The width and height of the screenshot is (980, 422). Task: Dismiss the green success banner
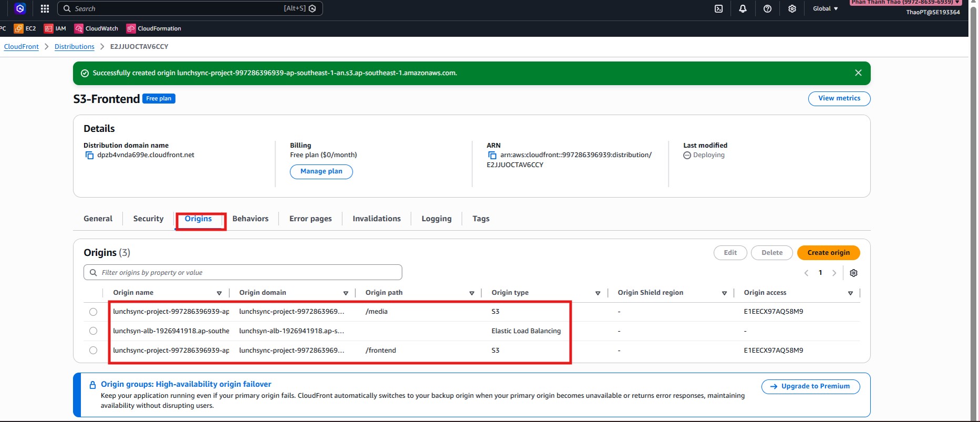(858, 73)
